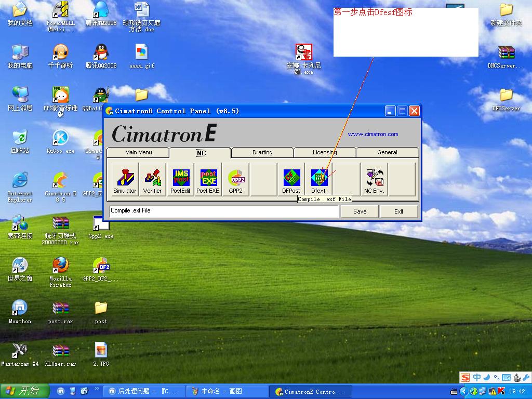Select the 世界之窗 browser shortcut

pyautogui.click(x=20, y=270)
